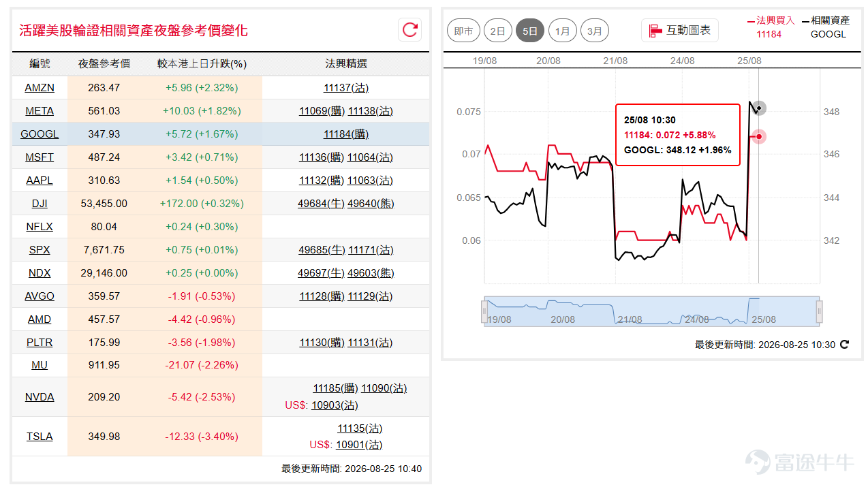Click the 編號 column header
Image resolution: width=868 pixels, height=487 pixels.
pyautogui.click(x=40, y=63)
